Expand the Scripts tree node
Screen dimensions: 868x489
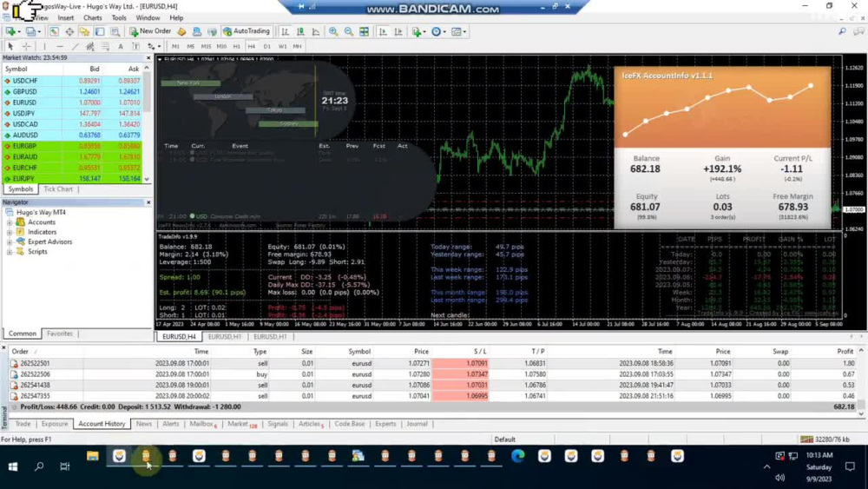10,252
